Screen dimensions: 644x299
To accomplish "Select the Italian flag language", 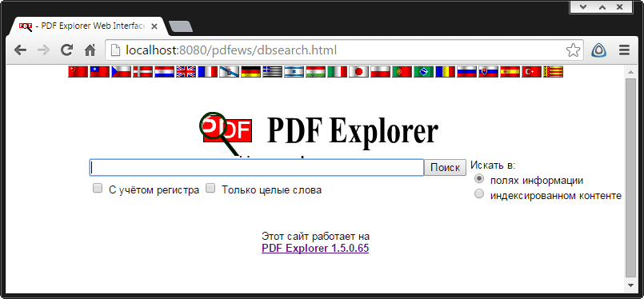I will coord(337,71).
